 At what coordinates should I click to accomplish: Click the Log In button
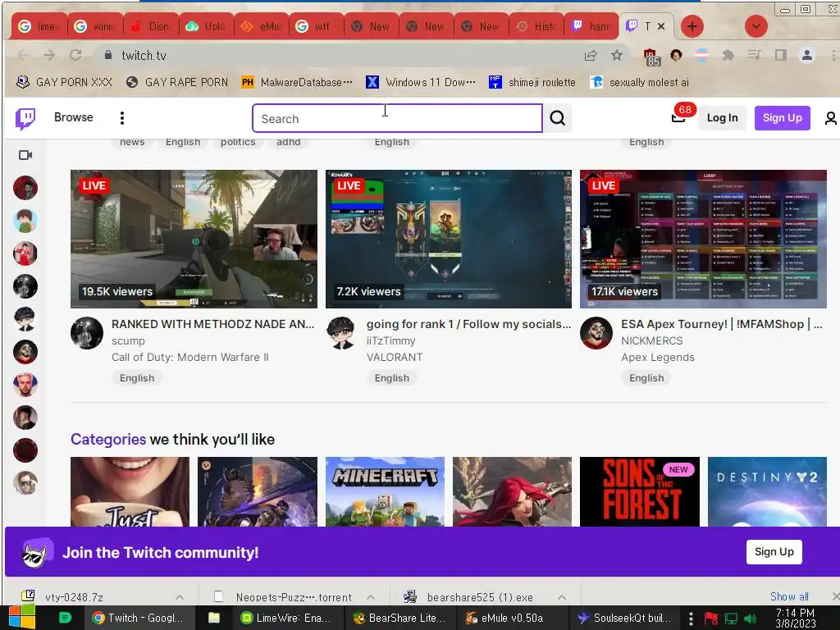[722, 118]
